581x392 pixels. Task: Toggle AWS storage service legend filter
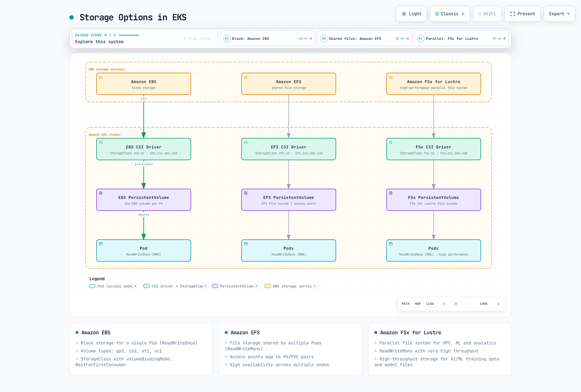point(291,286)
